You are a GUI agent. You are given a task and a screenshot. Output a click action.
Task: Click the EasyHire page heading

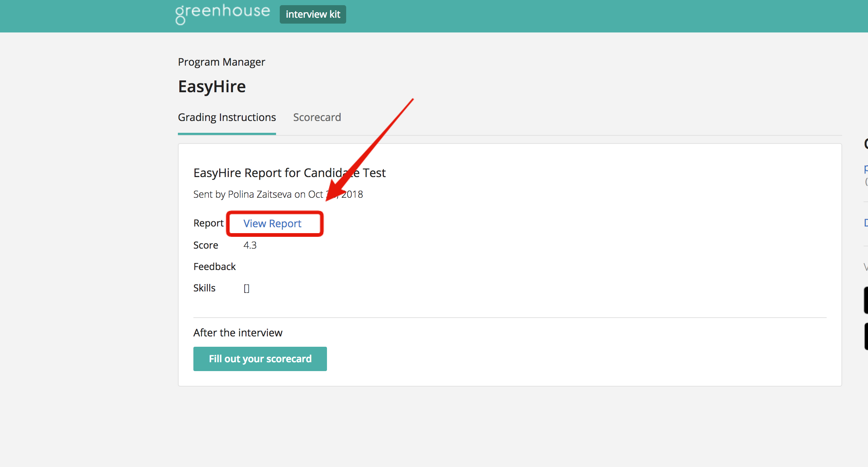tap(211, 87)
